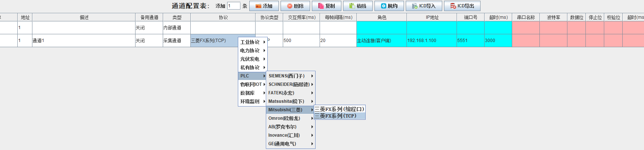Click the ICD导出 export button

[x=462, y=6]
